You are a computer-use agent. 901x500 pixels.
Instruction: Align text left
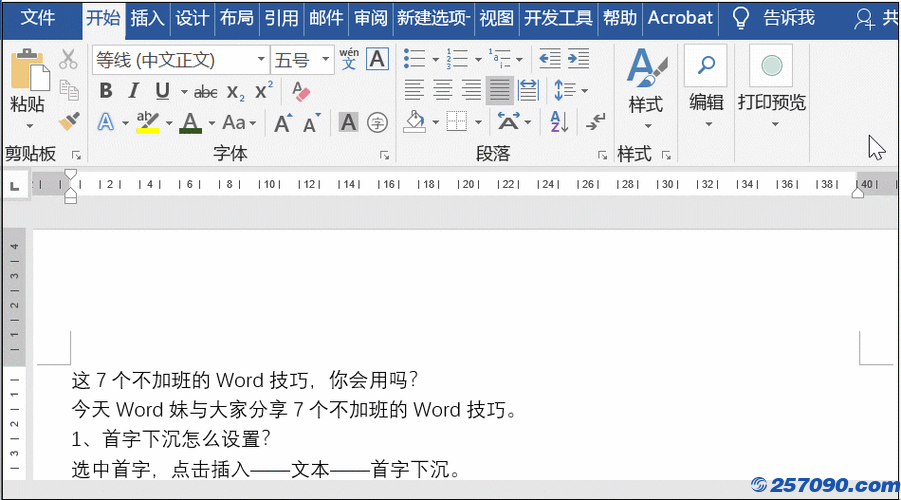coord(414,90)
